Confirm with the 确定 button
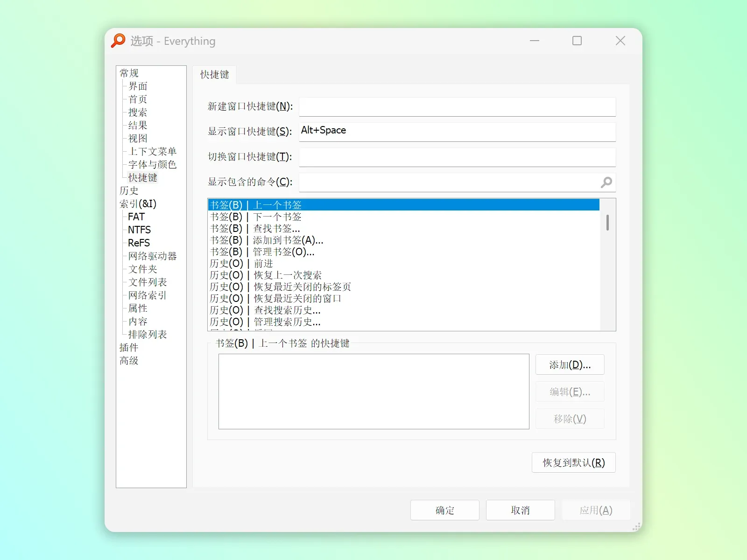Image resolution: width=747 pixels, height=560 pixels. click(445, 510)
